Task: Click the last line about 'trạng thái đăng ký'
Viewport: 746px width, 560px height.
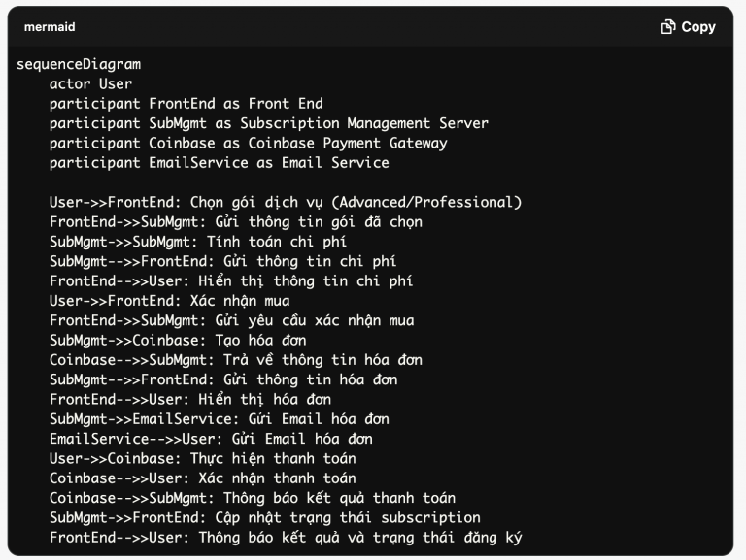Action: pyautogui.click(x=289, y=537)
